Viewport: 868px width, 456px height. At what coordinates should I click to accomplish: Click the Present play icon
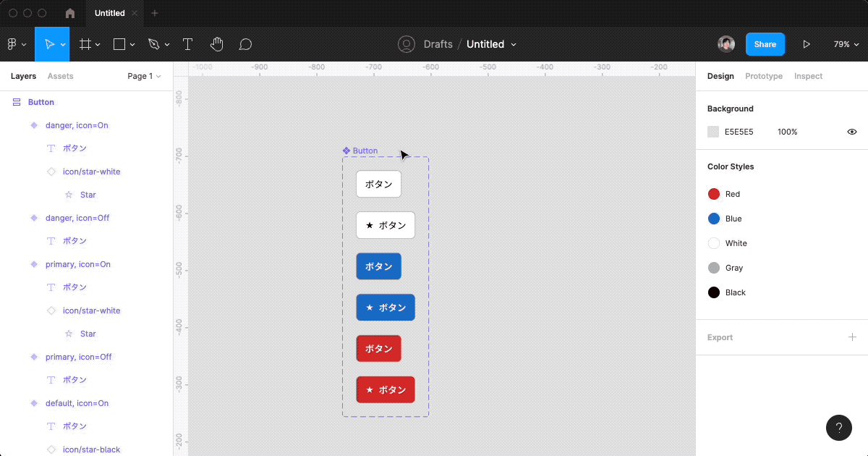pyautogui.click(x=807, y=44)
